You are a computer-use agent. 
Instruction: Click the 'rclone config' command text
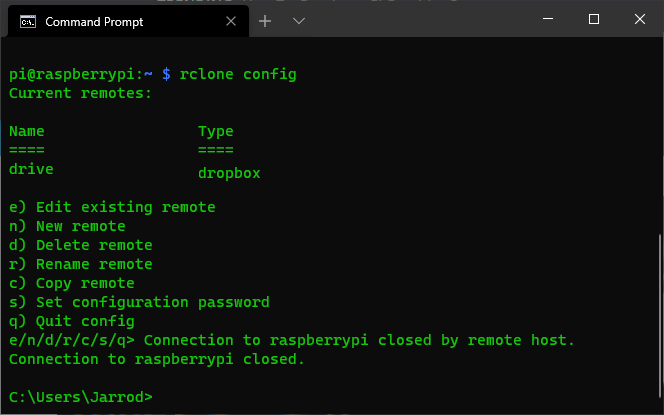[238, 75]
